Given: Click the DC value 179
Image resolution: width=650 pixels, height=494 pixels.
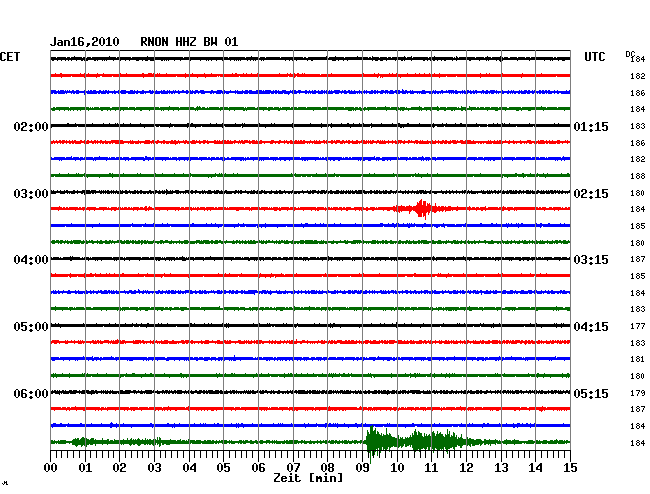Looking at the screenshot, I should (638, 393).
